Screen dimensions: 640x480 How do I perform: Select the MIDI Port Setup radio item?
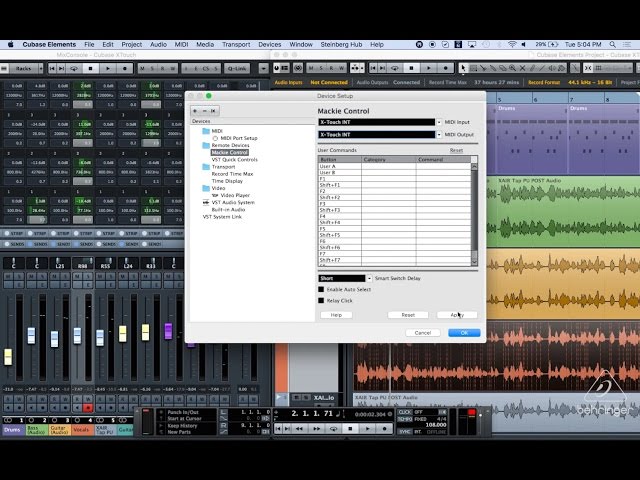(214, 138)
